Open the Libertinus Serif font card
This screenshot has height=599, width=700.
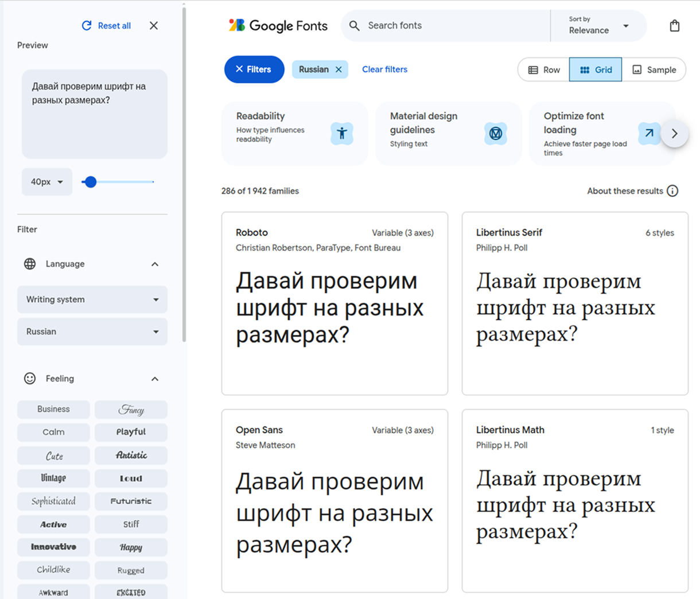coord(575,304)
